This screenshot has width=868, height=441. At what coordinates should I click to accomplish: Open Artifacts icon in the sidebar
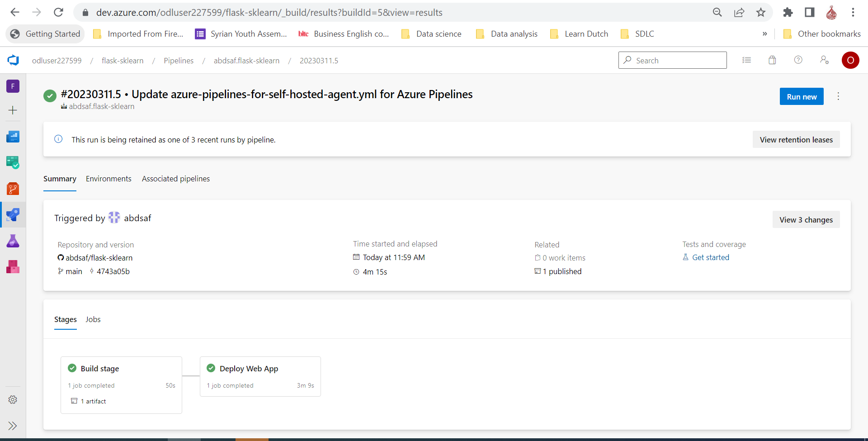pyautogui.click(x=13, y=266)
